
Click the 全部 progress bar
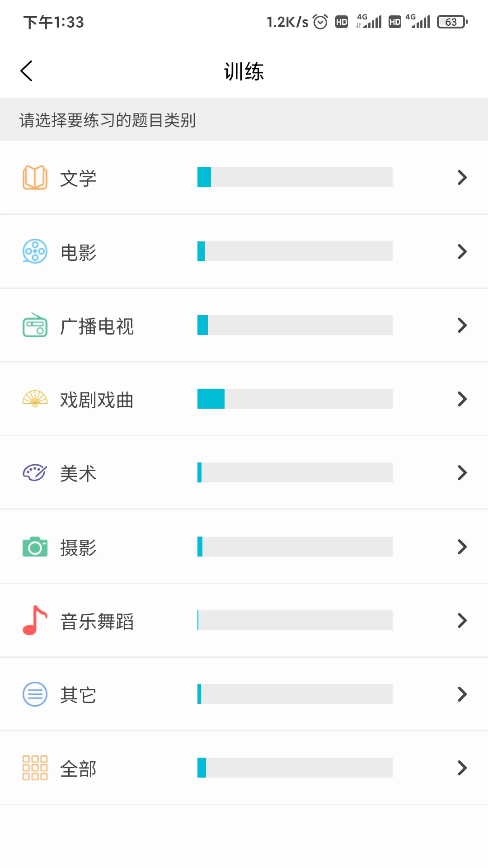point(295,768)
